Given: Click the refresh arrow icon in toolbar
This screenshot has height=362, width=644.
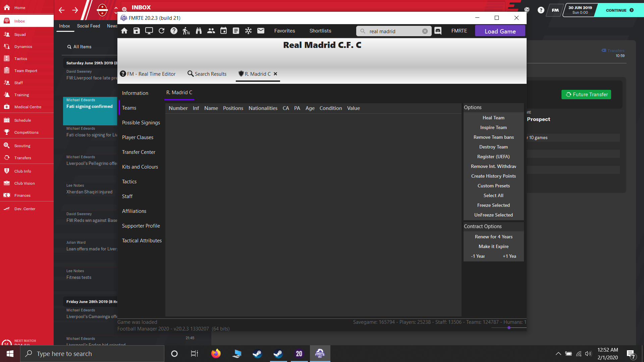Looking at the screenshot, I should 161,31.
